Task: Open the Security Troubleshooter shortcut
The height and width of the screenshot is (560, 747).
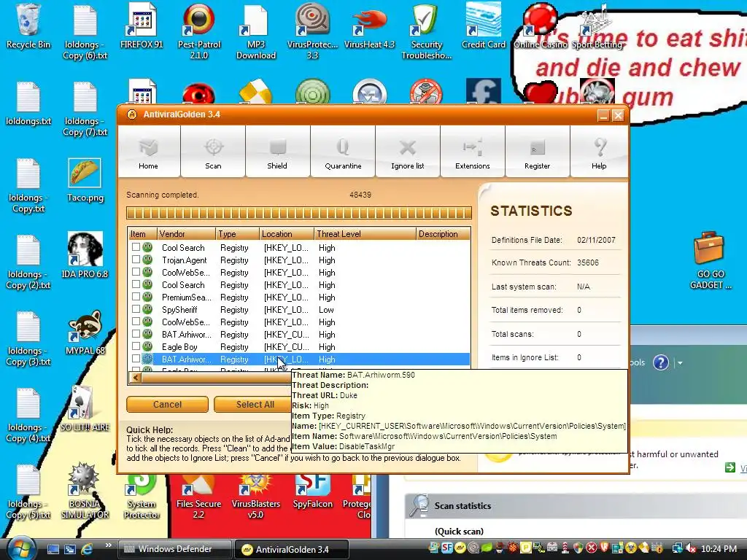Action: [426, 31]
